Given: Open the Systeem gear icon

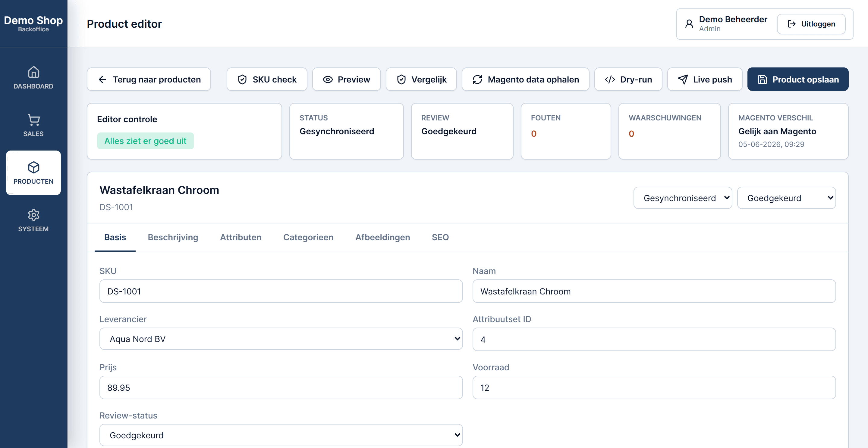Looking at the screenshot, I should point(33,215).
